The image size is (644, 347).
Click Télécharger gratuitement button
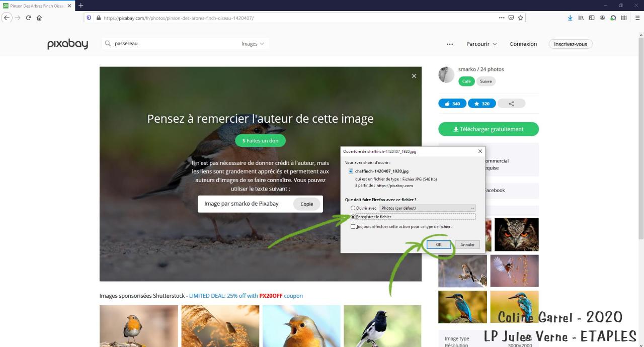(489, 129)
